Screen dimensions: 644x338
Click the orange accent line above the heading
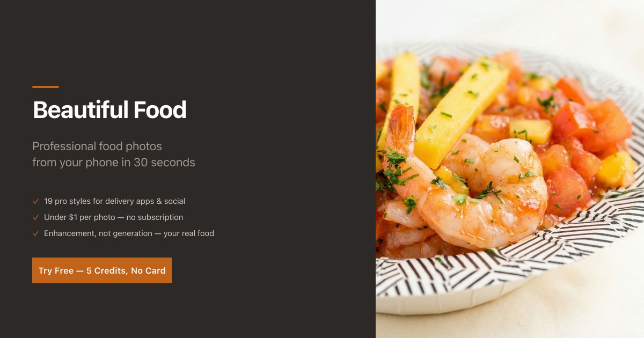(46, 87)
